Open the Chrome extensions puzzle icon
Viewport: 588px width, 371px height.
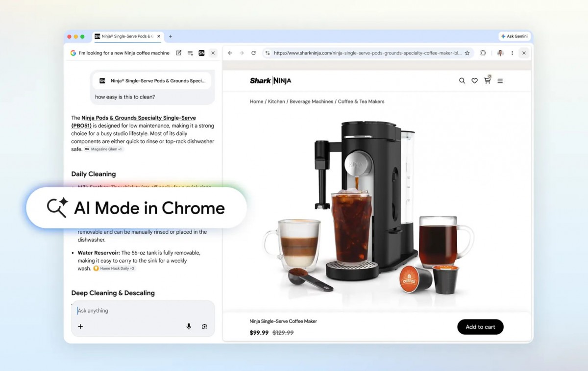483,52
